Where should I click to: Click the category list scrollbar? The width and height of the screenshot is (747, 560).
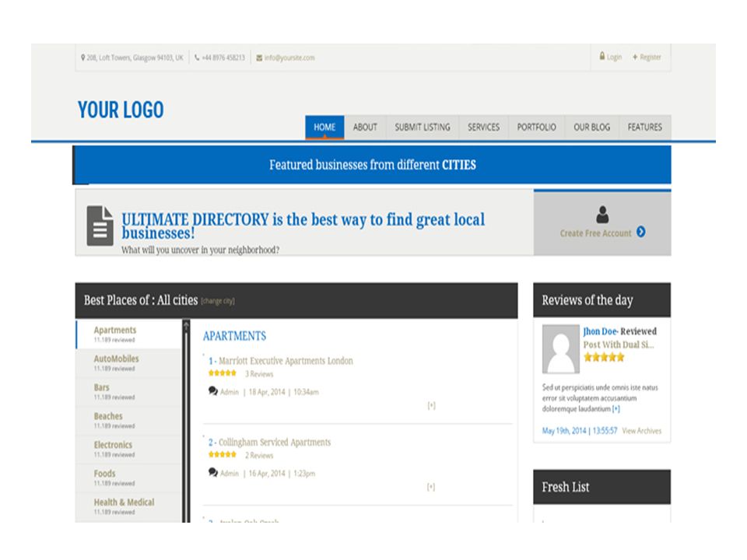coord(186,422)
